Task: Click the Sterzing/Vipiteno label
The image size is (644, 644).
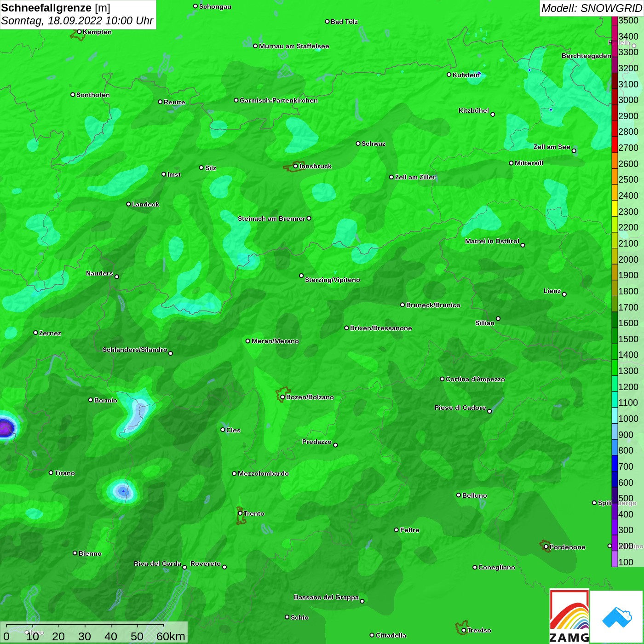Action: (x=333, y=280)
